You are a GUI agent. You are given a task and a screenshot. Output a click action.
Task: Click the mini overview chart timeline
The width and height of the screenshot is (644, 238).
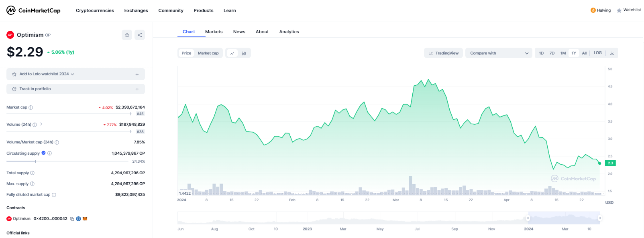(x=389, y=218)
